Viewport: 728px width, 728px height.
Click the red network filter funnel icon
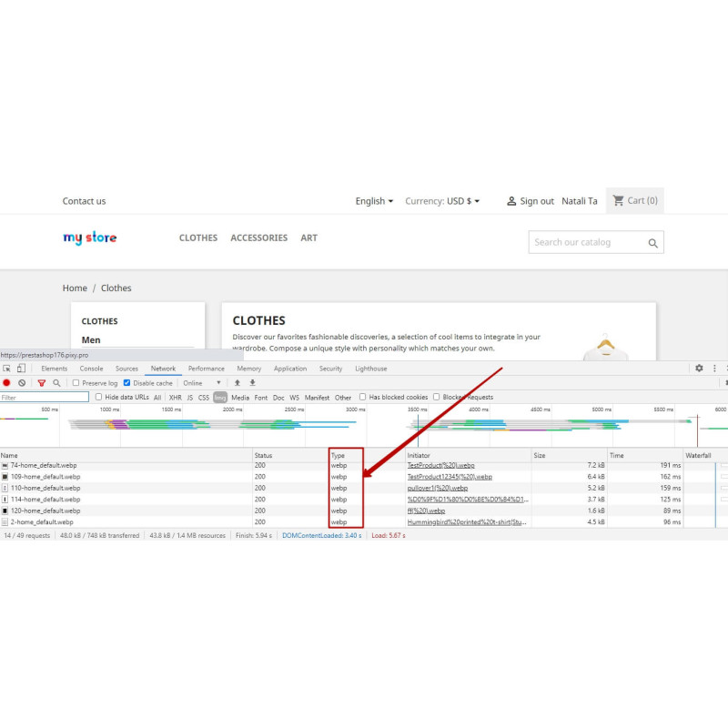(x=41, y=383)
